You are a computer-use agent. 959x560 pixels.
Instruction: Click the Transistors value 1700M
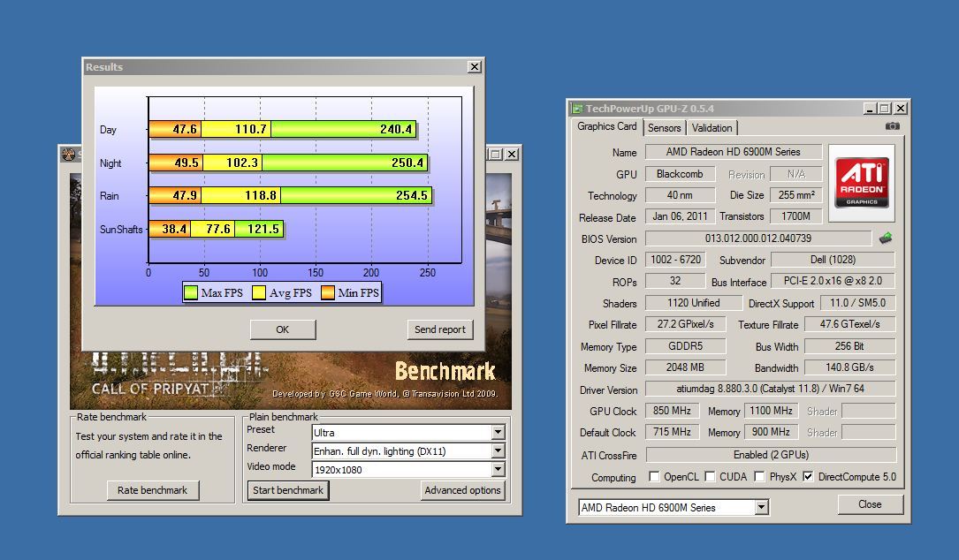tap(795, 216)
